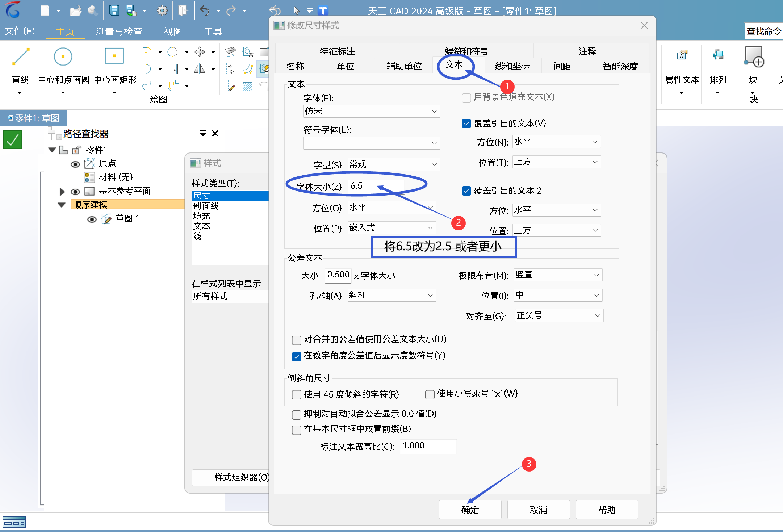Click the application logo icon in the top-left corner
The width and height of the screenshot is (783, 532).
pyautogui.click(x=13, y=10)
